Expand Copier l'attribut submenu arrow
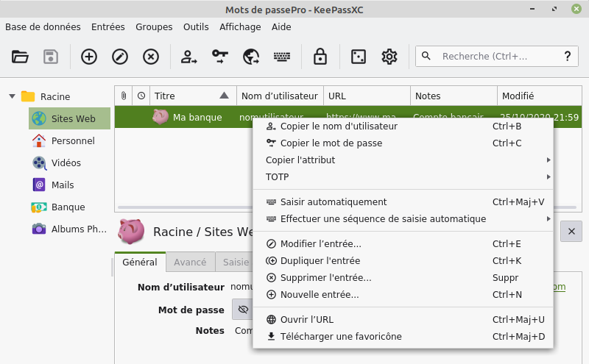The height and width of the screenshot is (364, 589). [549, 160]
